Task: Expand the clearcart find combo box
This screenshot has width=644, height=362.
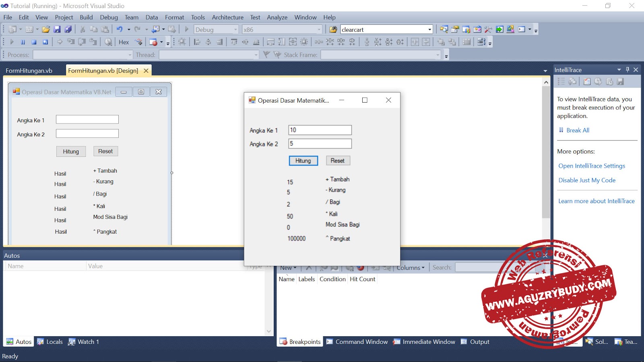Action: point(430,29)
